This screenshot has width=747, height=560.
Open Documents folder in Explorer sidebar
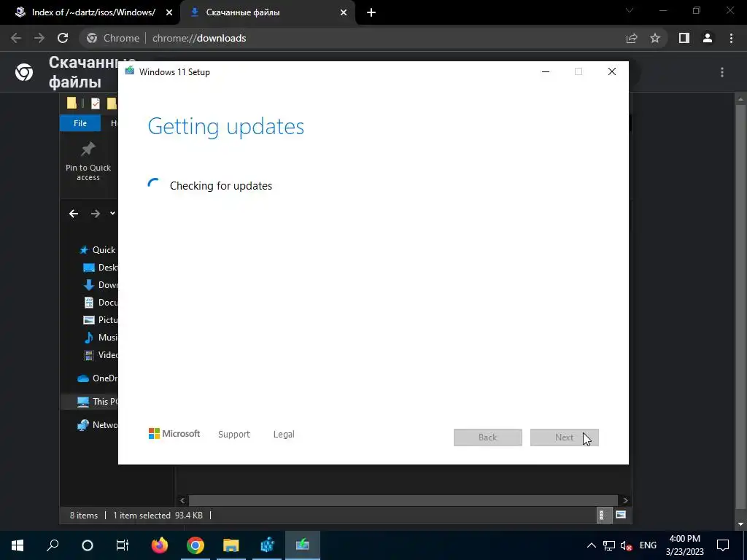pos(100,303)
